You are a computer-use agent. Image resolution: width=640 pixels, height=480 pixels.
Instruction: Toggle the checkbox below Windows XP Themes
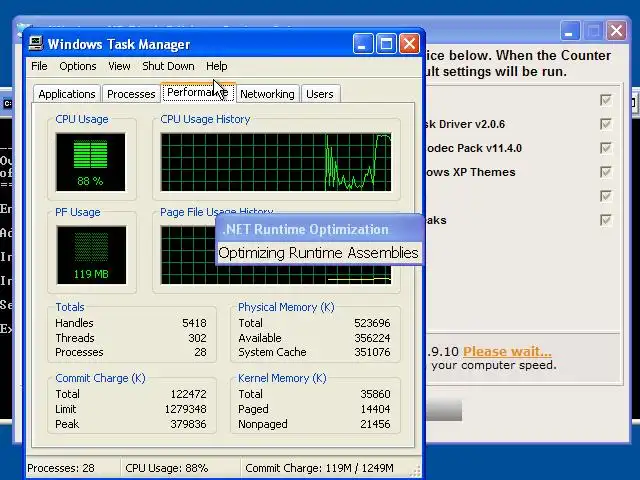(x=606, y=196)
